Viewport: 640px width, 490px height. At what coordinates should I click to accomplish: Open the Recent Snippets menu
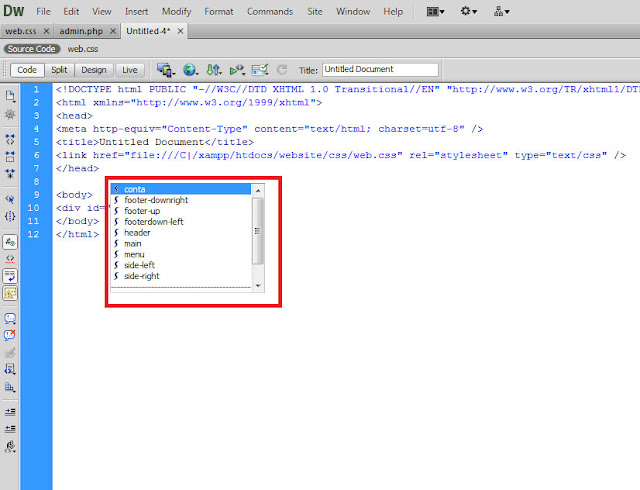[x=10, y=370]
